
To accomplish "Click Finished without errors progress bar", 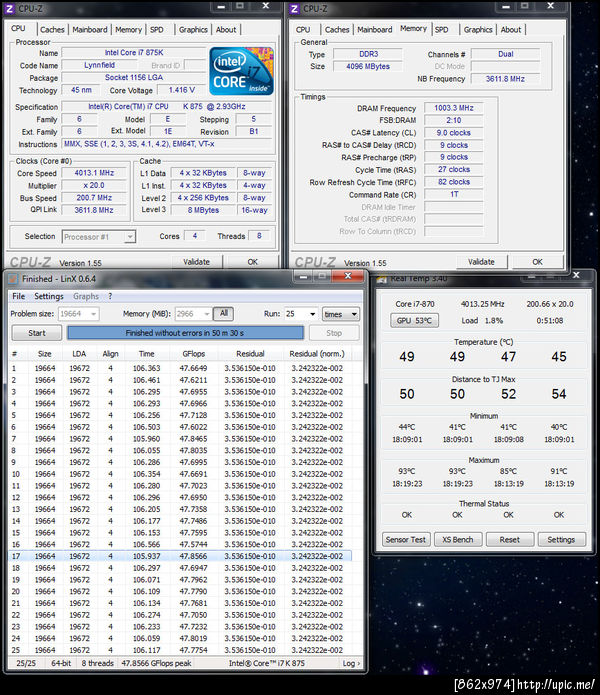I will (185, 333).
